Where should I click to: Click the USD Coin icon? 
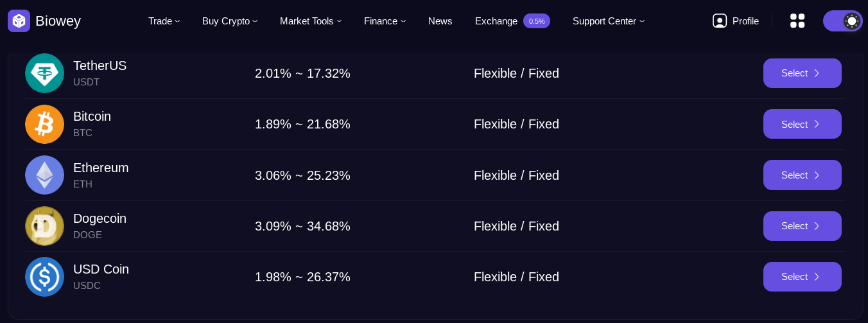[x=44, y=277]
